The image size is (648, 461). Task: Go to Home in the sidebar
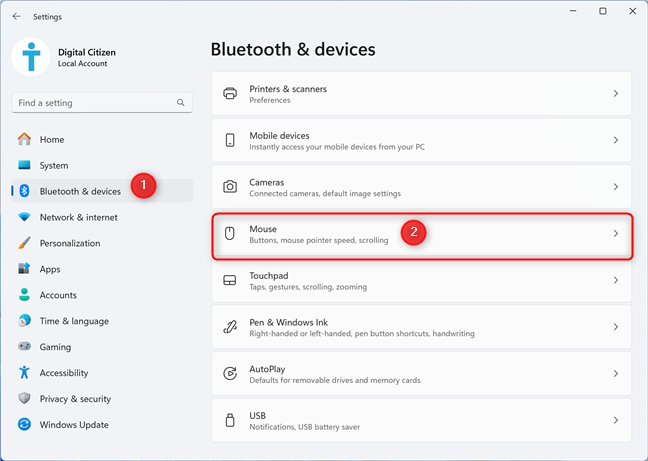pos(52,140)
